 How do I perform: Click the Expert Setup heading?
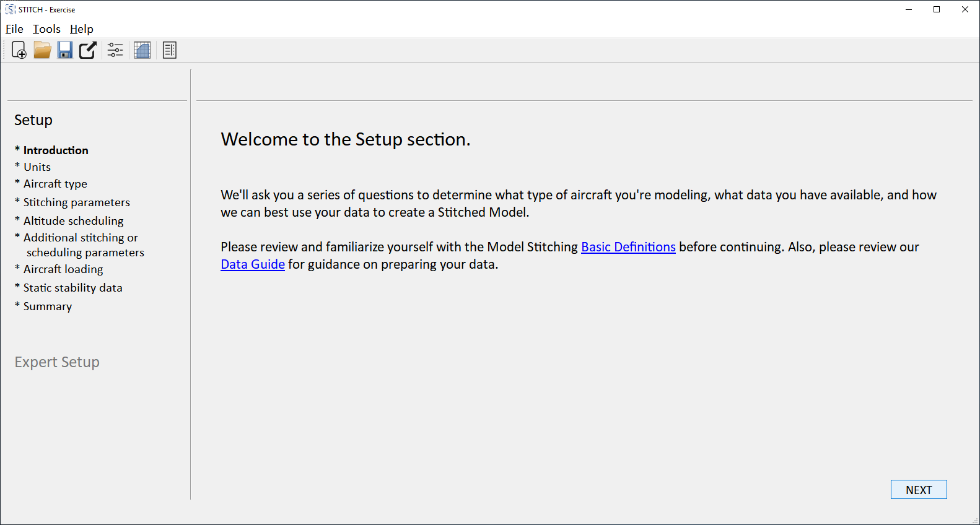(57, 362)
